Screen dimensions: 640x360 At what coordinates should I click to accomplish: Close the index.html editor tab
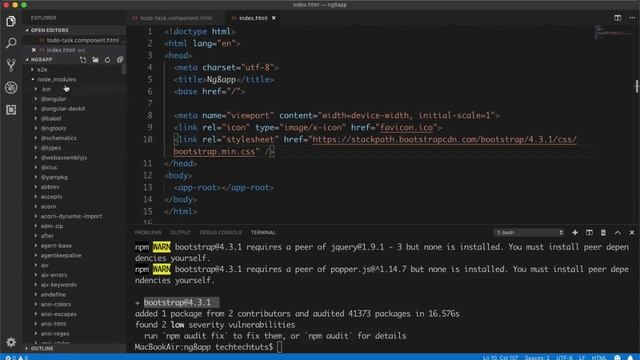[x=273, y=18]
